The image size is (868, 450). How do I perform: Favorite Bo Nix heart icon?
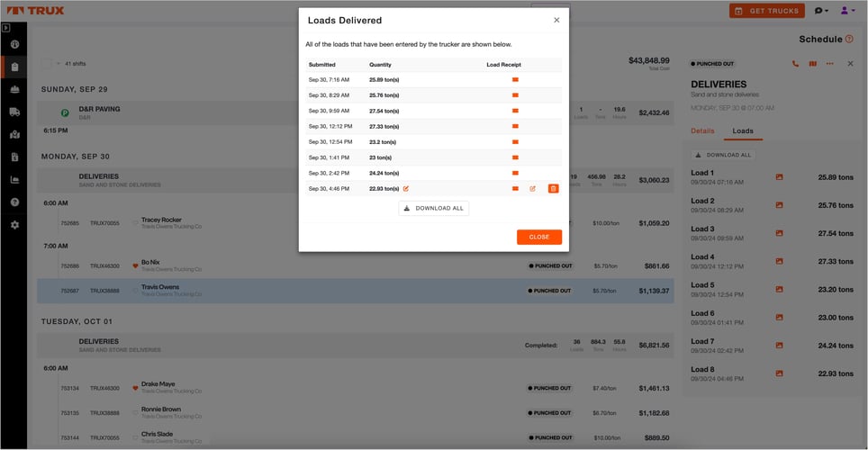135,265
